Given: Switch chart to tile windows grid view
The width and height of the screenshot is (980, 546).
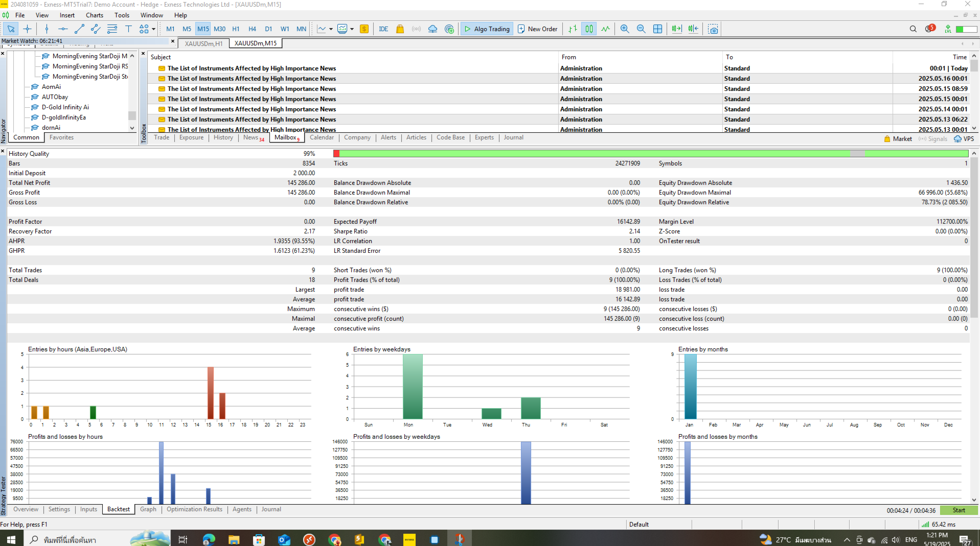Looking at the screenshot, I should (x=657, y=29).
